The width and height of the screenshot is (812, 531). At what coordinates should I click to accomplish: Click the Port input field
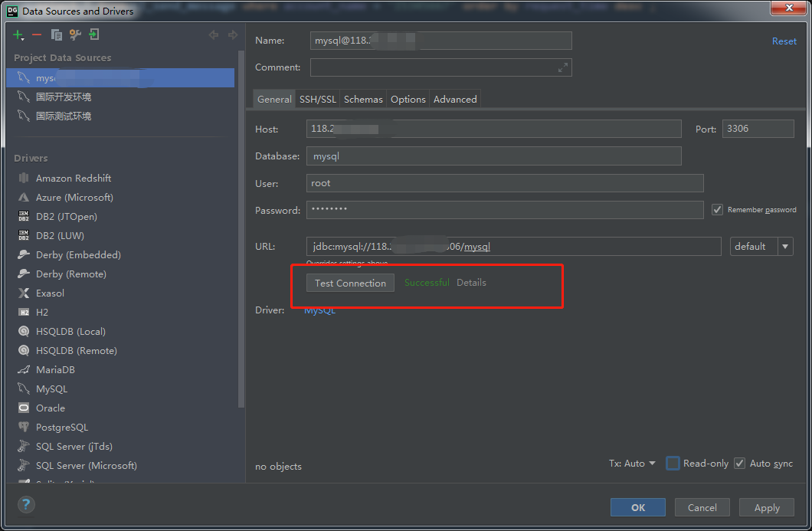point(758,129)
